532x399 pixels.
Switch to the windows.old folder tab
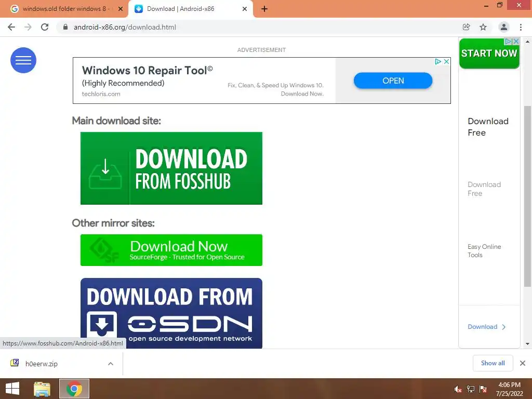point(64,9)
